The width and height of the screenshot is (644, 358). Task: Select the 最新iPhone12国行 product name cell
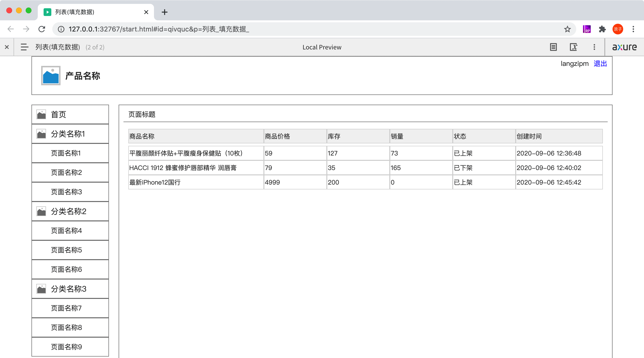pyautogui.click(x=196, y=182)
